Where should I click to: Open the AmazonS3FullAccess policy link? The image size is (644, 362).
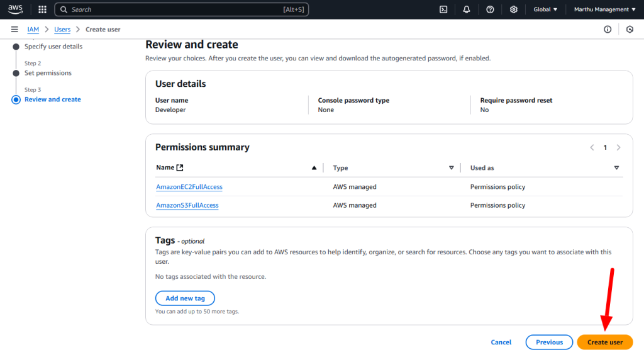(187, 205)
